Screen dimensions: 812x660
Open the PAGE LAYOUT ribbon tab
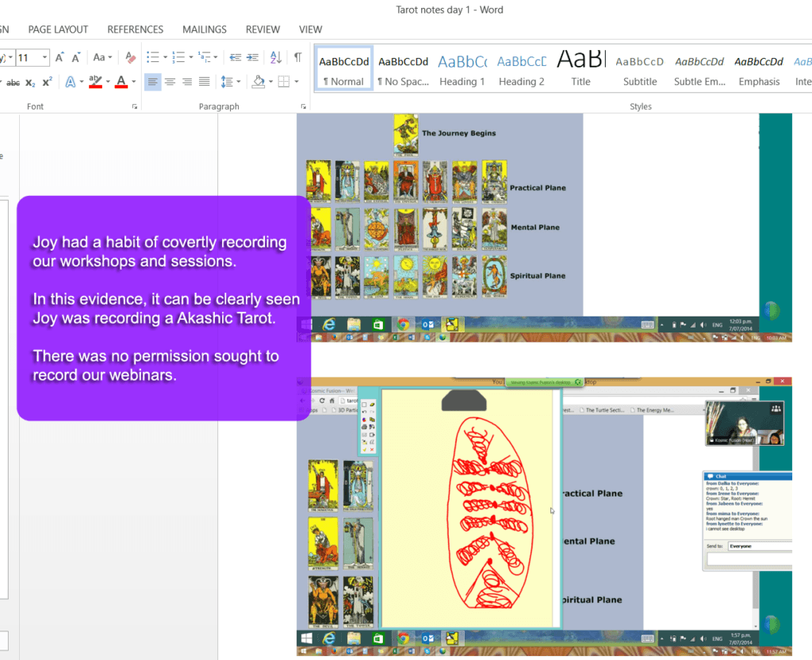(x=58, y=29)
